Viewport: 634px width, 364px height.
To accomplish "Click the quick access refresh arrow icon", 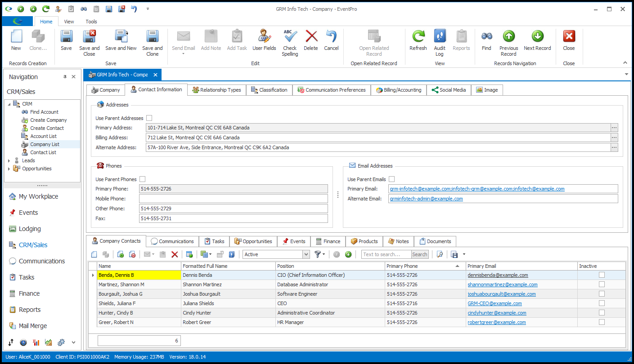I will pyautogui.click(x=46, y=9).
